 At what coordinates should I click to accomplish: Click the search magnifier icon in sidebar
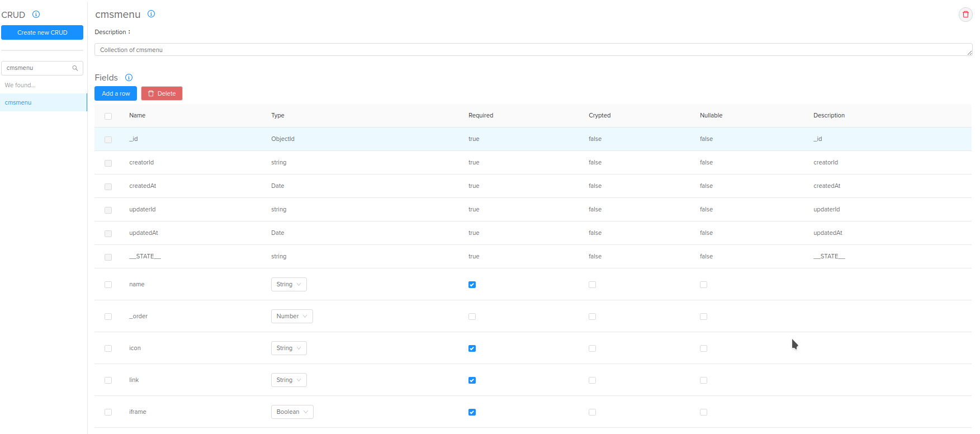pos(75,68)
